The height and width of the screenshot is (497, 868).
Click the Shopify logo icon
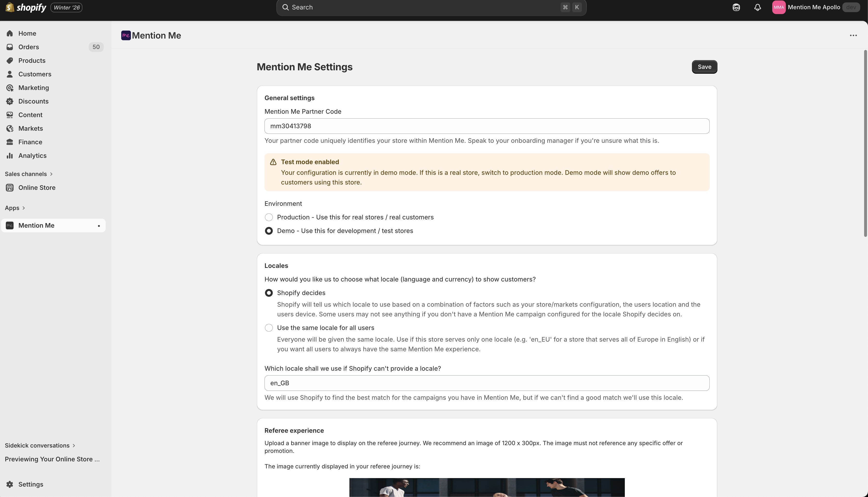click(x=9, y=7)
